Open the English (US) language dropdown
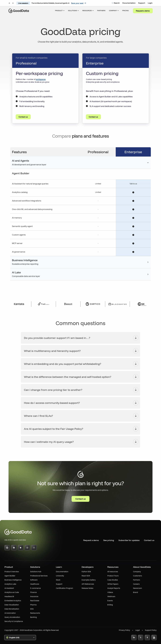 20,638
